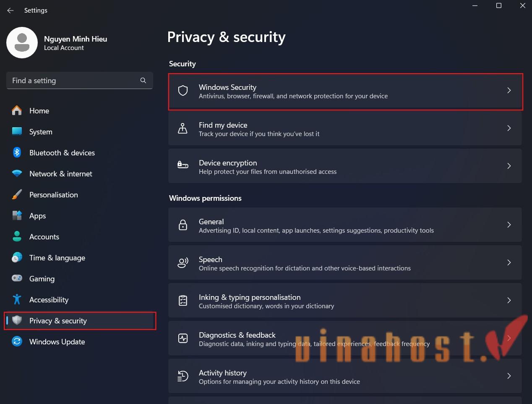Click the Inking & typing clipboard icon
Image resolution: width=532 pixels, height=404 pixels.
click(183, 300)
